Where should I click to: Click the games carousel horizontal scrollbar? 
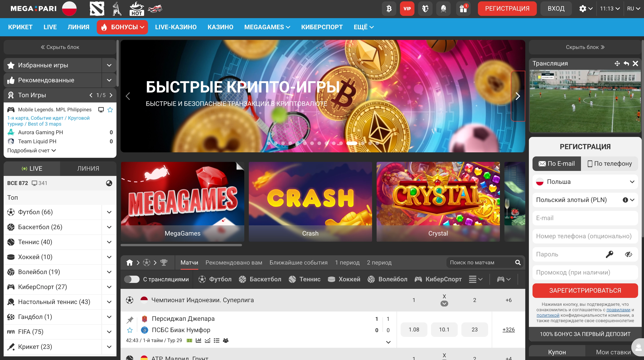click(x=181, y=245)
